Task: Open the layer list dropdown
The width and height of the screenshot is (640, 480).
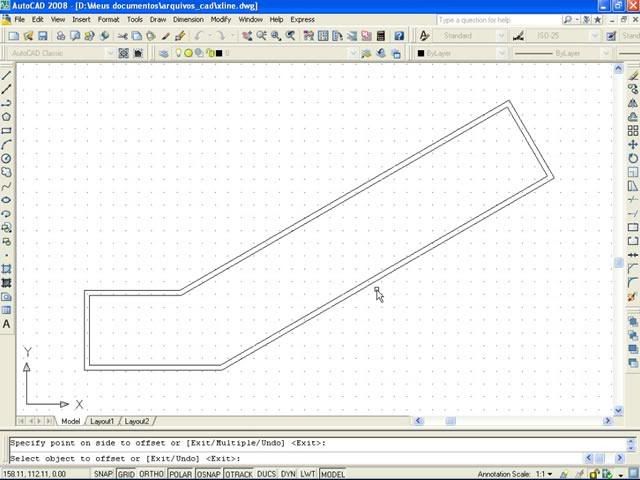Action: coord(353,53)
